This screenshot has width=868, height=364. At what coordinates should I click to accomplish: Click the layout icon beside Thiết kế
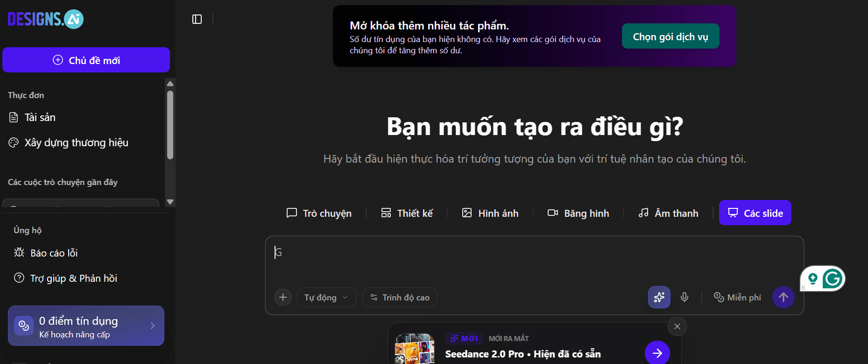point(386,213)
